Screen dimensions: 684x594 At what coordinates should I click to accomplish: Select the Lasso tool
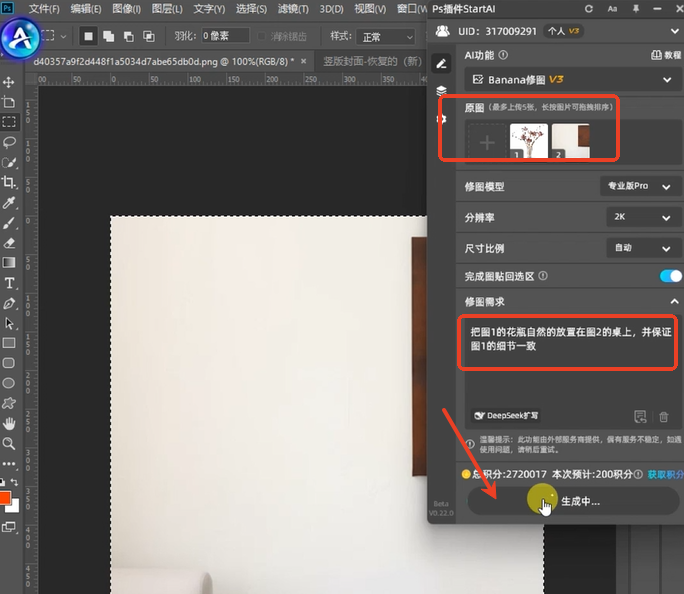[9, 142]
